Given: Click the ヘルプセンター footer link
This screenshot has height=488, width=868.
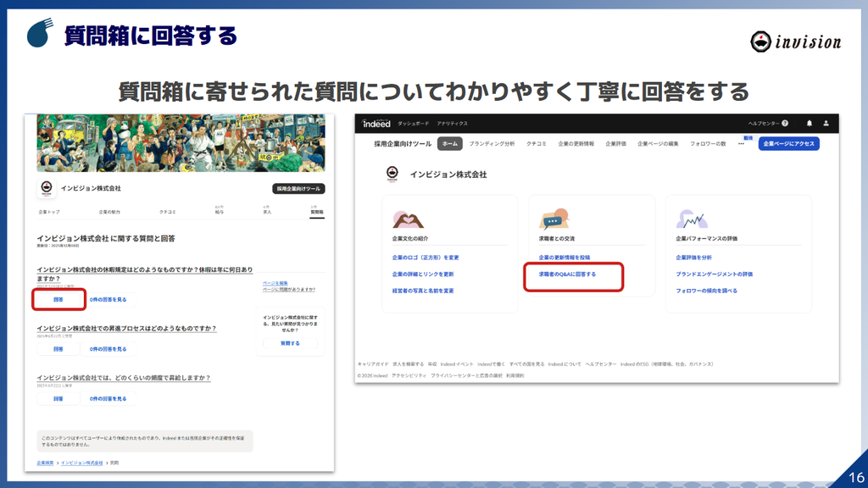Looking at the screenshot, I should click(x=601, y=364).
